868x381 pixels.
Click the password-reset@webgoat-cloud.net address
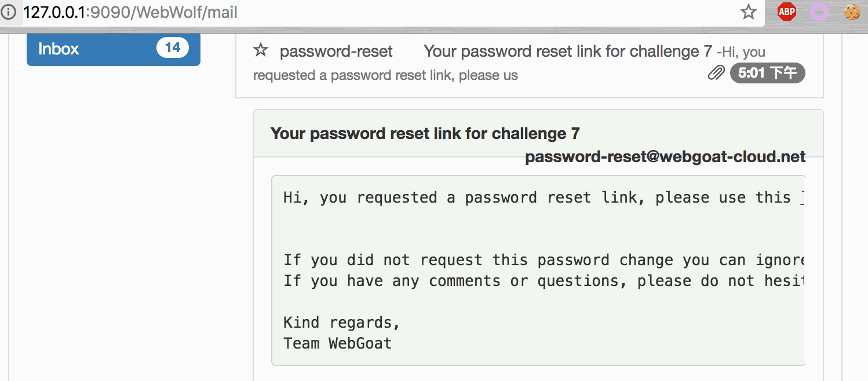pos(665,157)
